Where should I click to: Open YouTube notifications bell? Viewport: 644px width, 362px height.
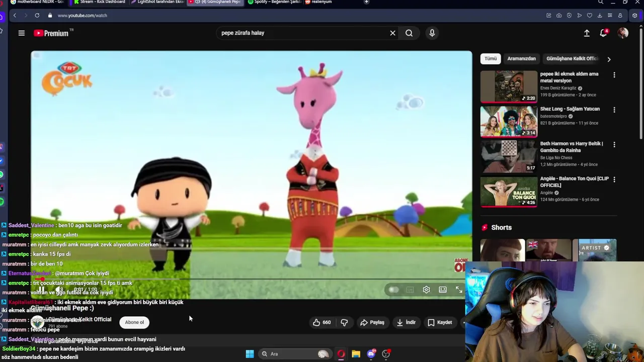603,33
